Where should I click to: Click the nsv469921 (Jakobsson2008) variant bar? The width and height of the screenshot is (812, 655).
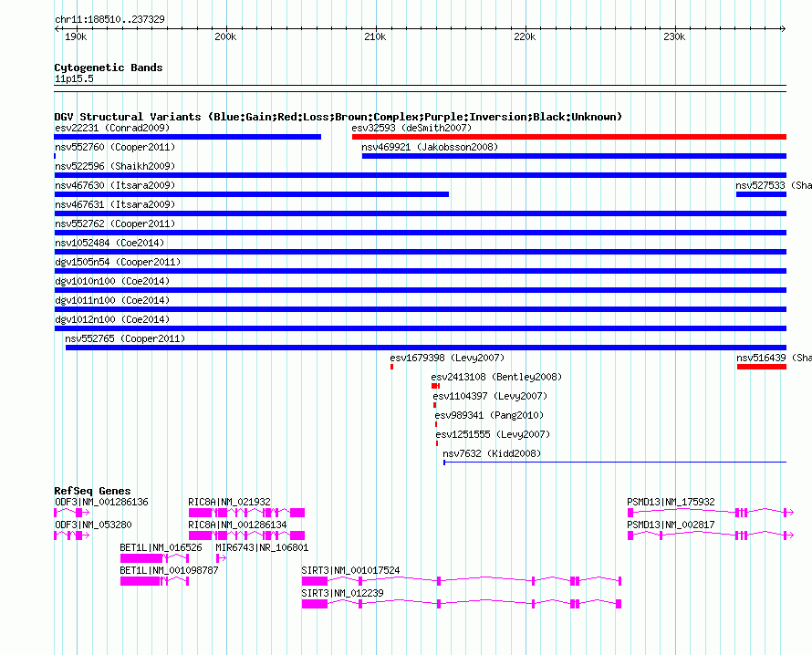click(574, 156)
